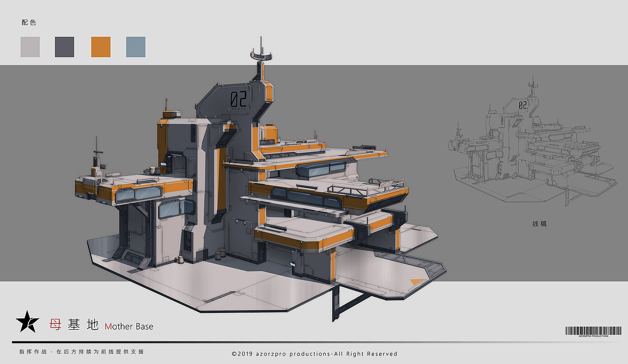The image size is (628, 364).
Task: Click the 02 marking on the tower
Action: (238, 99)
